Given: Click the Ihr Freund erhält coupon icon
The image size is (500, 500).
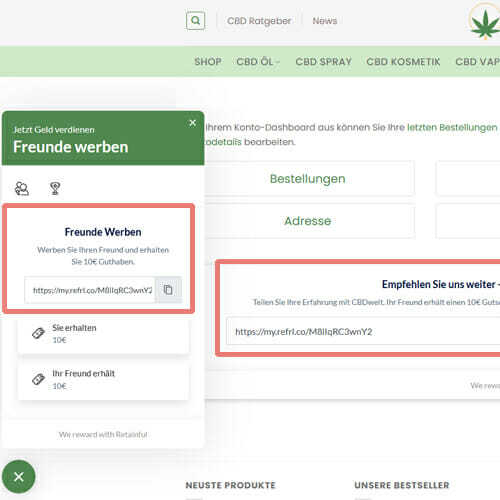Looking at the screenshot, I should [39, 379].
